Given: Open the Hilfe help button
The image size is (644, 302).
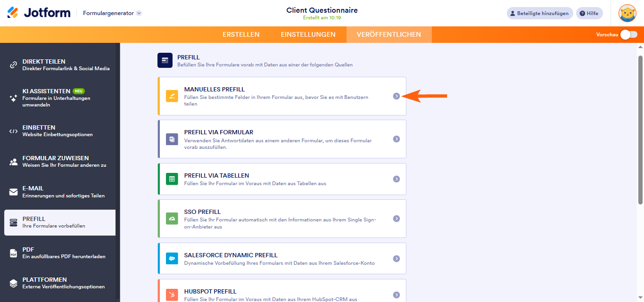Looking at the screenshot, I should (589, 13).
